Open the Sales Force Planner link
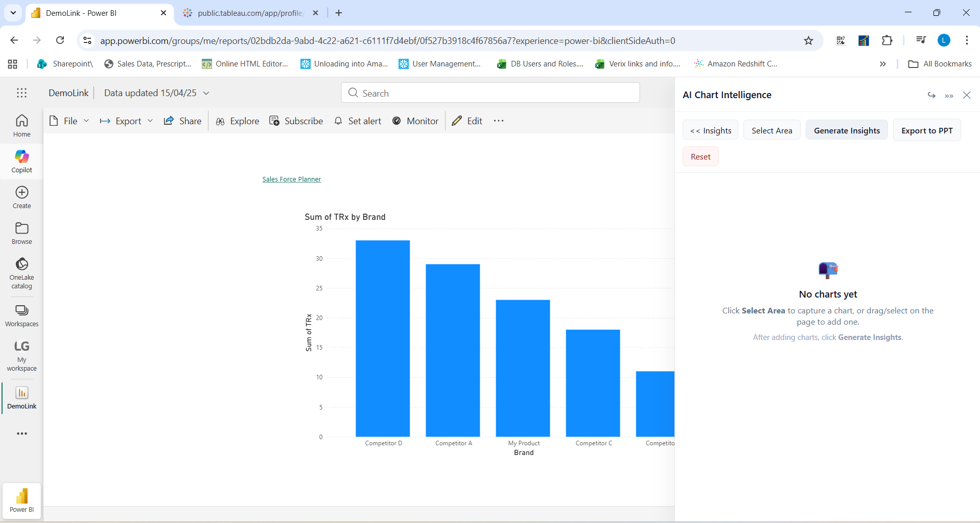 (291, 179)
